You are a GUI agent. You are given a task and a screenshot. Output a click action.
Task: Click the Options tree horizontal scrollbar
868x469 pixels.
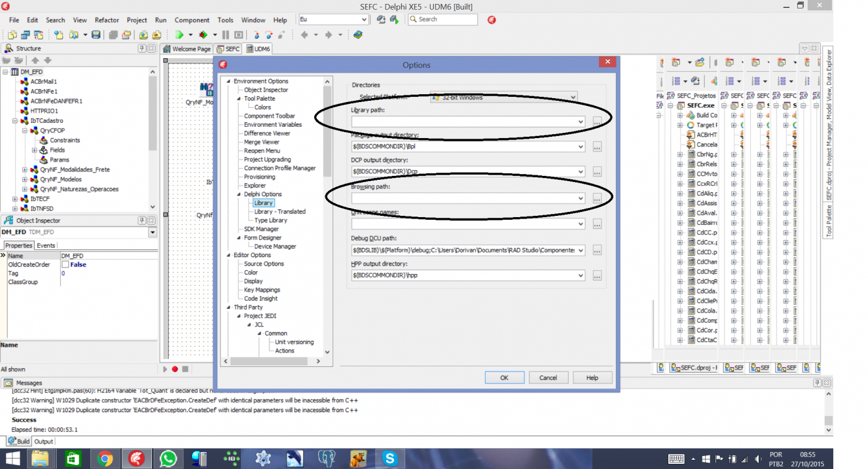coord(272,361)
